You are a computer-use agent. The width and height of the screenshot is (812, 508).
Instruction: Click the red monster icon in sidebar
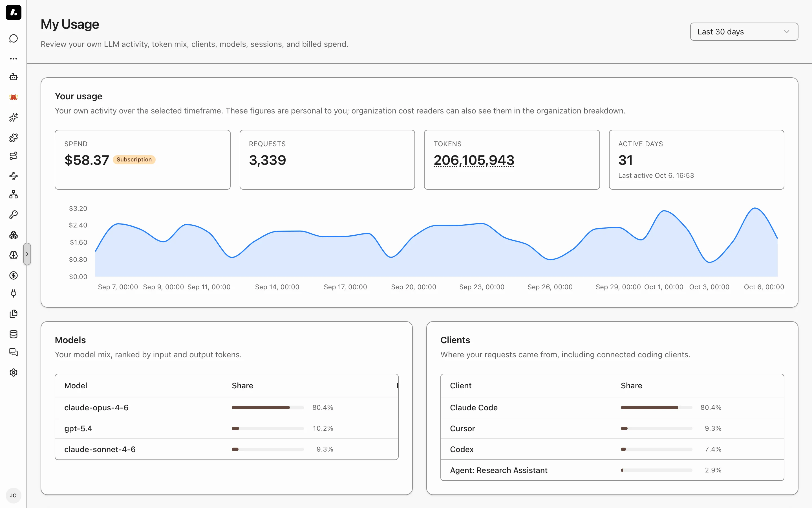pos(14,97)
